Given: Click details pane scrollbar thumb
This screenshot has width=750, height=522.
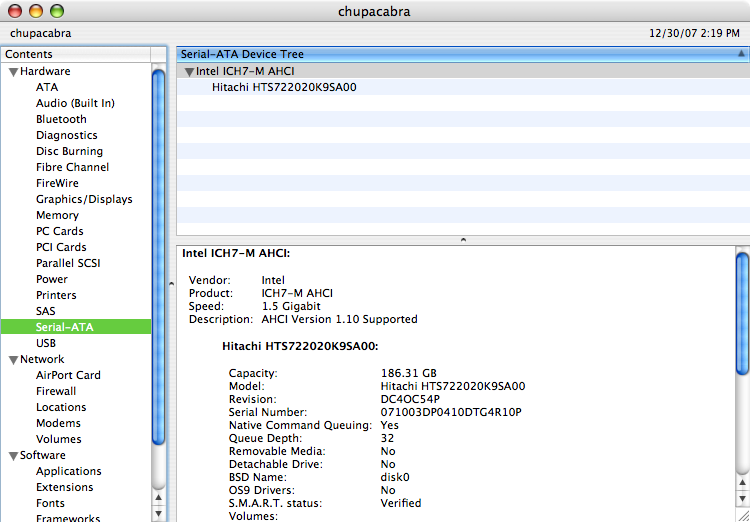Looking at the screenshot, I should (742, 313).
